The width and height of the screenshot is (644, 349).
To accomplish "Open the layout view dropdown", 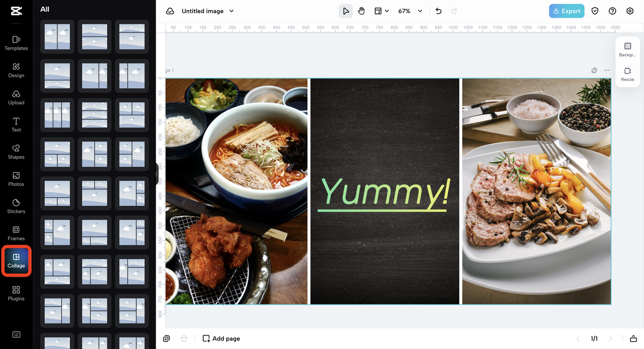I will 381,11.
